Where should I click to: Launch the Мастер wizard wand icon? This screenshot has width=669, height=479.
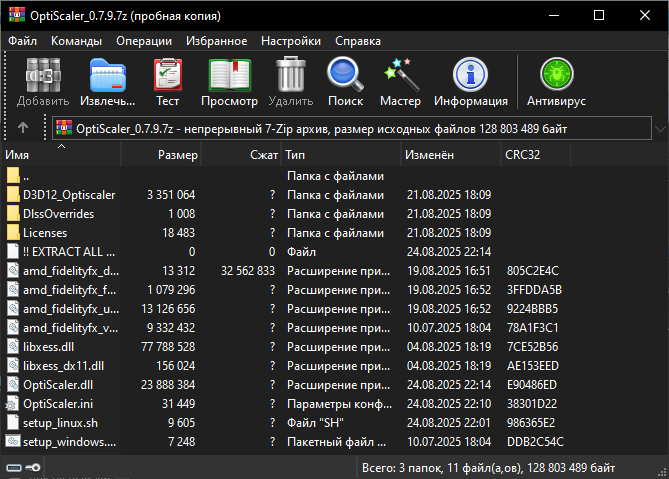tap(400, 75)
